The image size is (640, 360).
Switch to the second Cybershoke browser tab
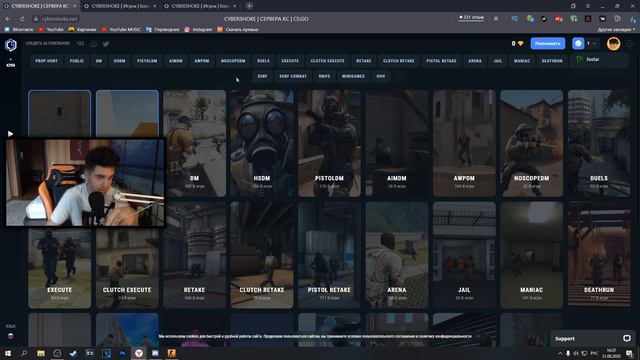point(120,6)
